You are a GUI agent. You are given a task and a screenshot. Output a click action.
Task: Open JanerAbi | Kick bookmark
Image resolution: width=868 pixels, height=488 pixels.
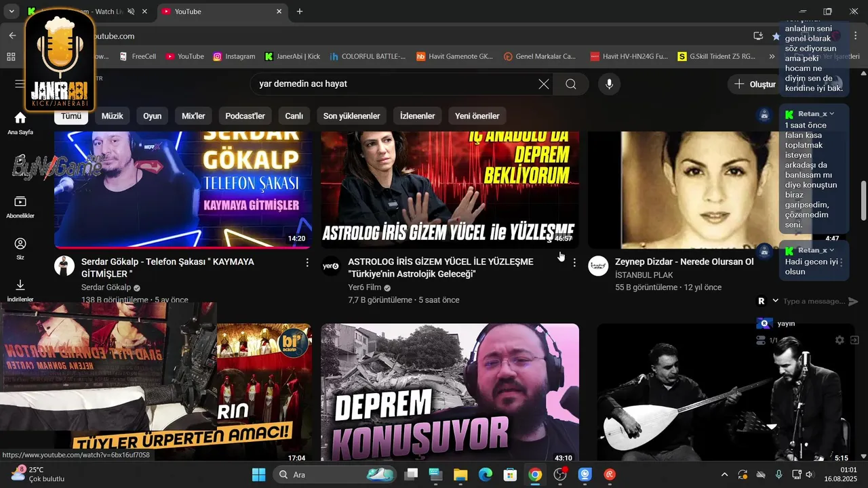292,57
